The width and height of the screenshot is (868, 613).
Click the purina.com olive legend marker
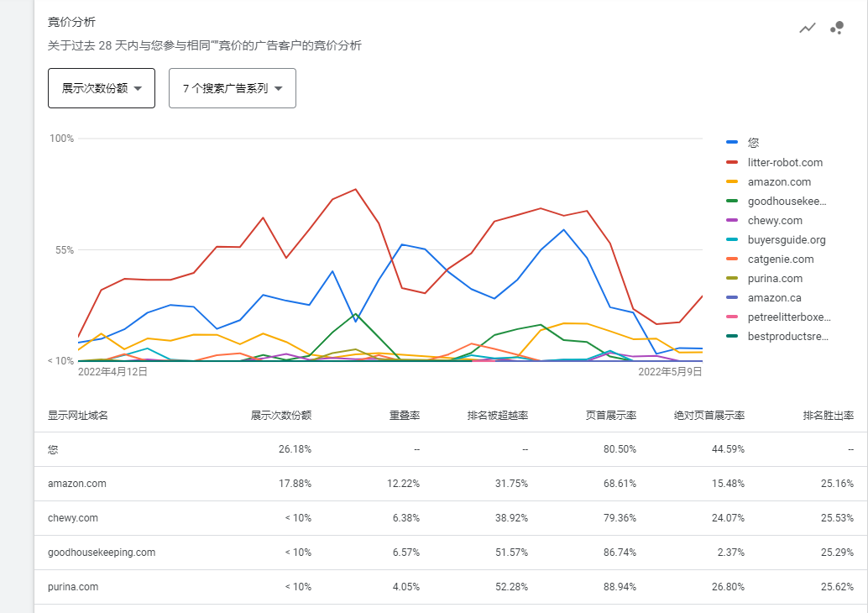tap(732, 279)
